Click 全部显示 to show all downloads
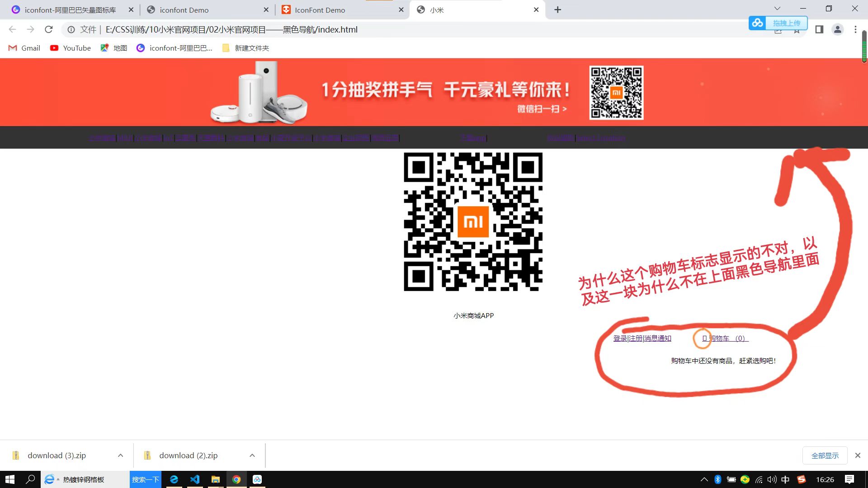Viewport: 868px width, 488px height. [x=825, y=455]
